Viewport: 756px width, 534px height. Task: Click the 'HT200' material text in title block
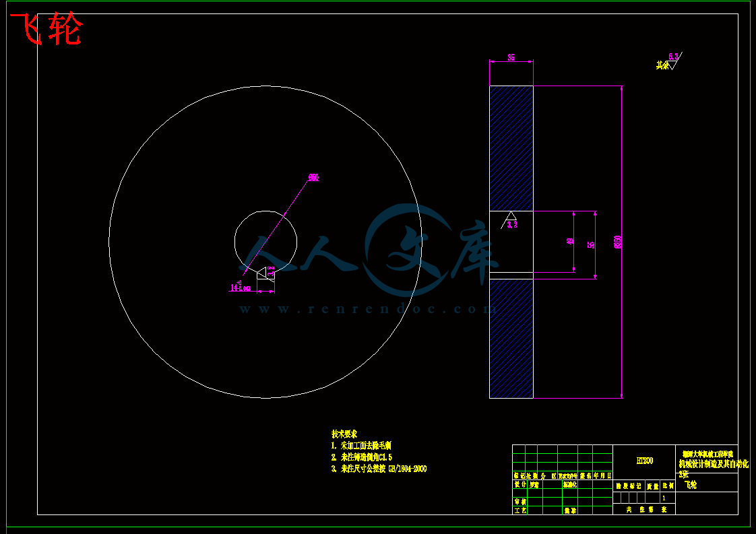coord(645,461)
